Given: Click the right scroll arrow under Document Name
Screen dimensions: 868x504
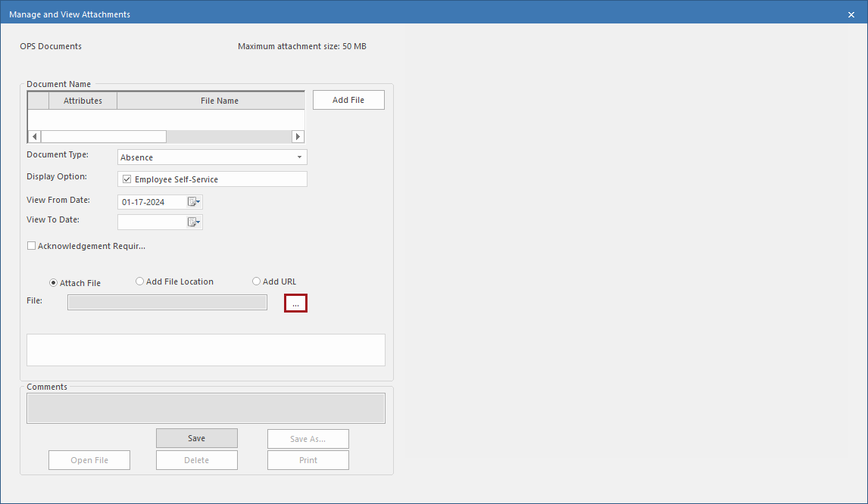Looking at the screenshot, I should 298,136.
